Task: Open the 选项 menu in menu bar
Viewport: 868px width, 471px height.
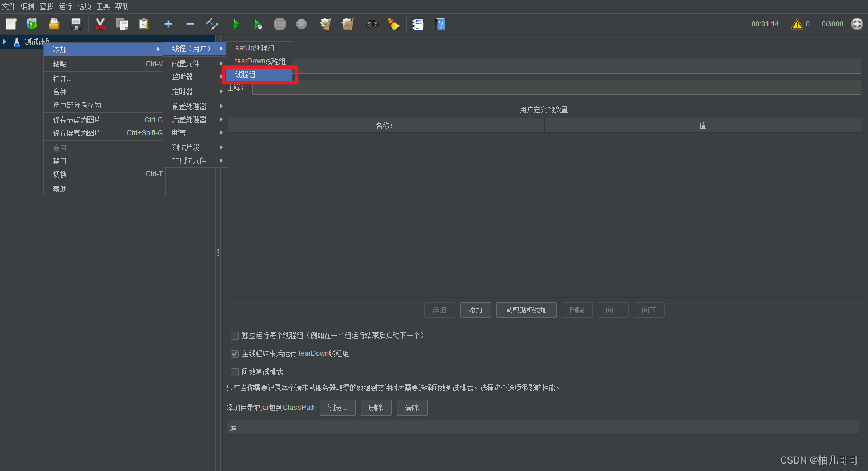Action: click(84, 6)
